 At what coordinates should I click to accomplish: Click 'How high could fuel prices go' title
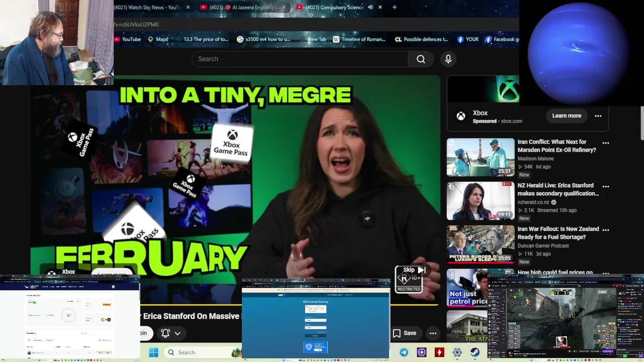(555, 273)
